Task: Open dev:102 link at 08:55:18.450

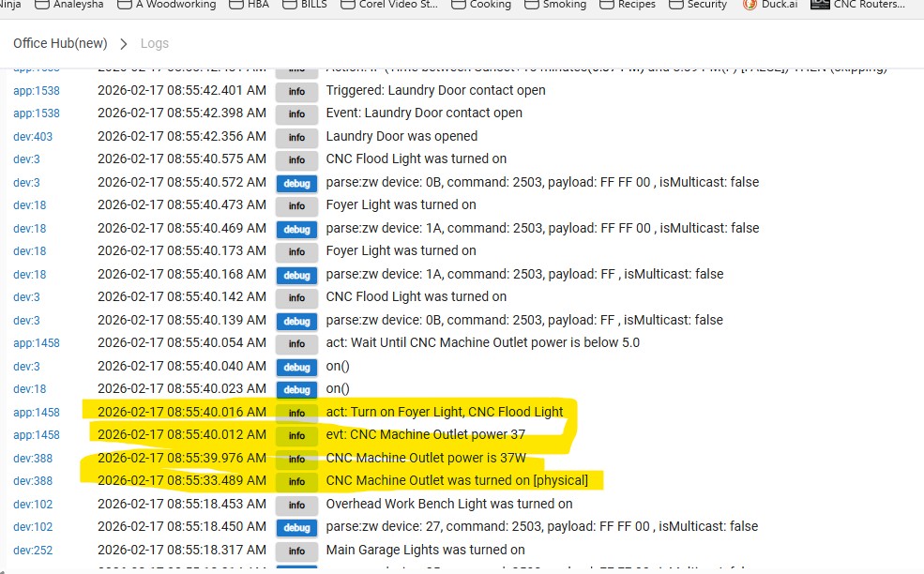Action: coord(33,527)
